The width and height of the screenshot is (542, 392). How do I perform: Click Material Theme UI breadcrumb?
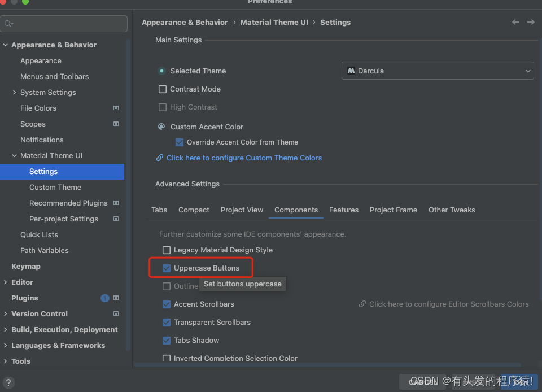coord(274,23)
